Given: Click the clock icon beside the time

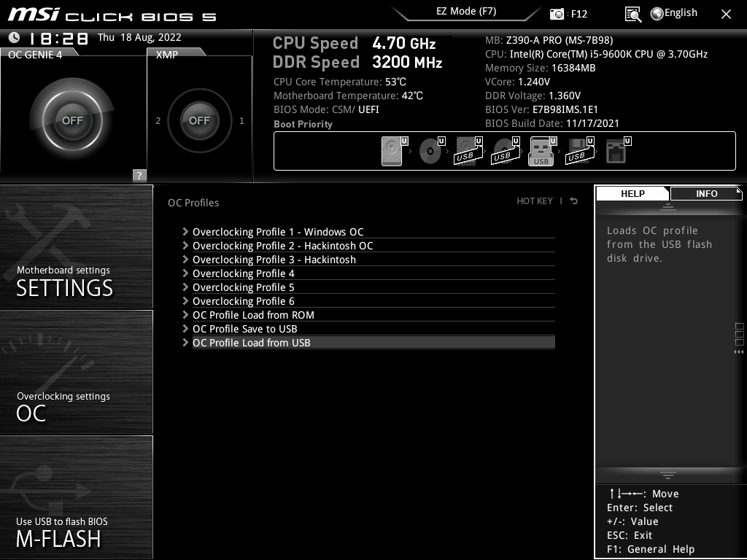Looking at the screenshot, I should [15, 37].
